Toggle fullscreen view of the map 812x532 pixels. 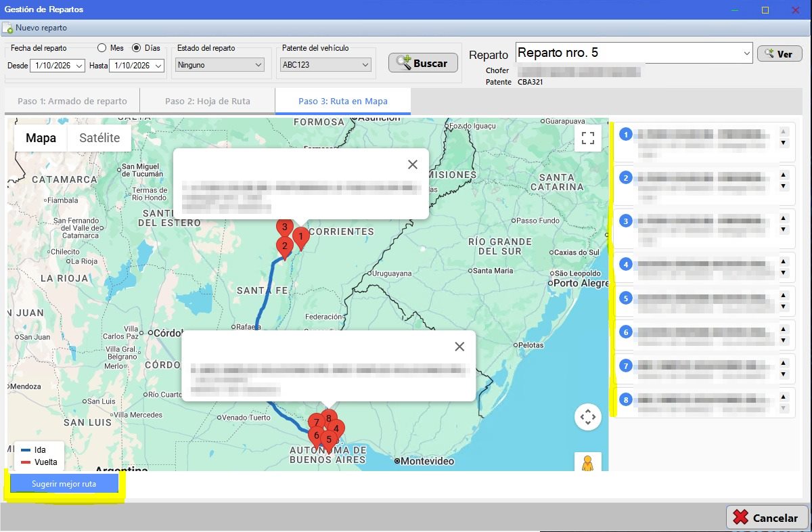tap(588, 139)
